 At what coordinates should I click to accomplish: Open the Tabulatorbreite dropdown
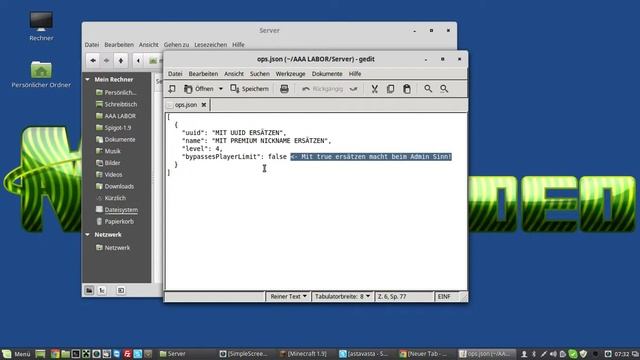point(342,296)
